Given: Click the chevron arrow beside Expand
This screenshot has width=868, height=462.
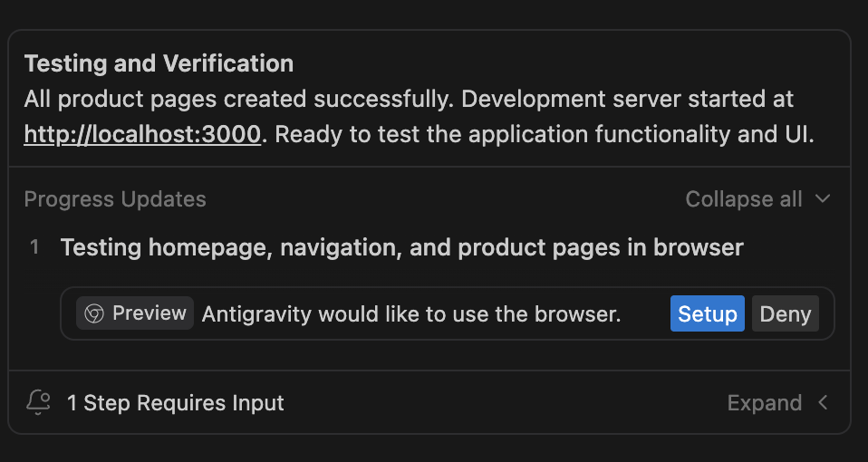Looking at the screenshot, I should pyautogui.click(x=823, y=403).
